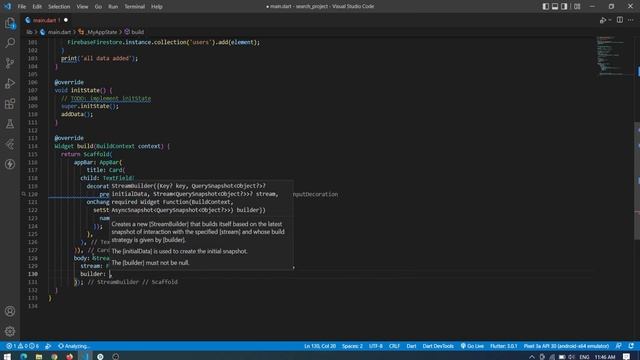This screenshot has width=640, height=360.
Task: Click the unsaved dot on main.dart tab
Action: [66, 20]
